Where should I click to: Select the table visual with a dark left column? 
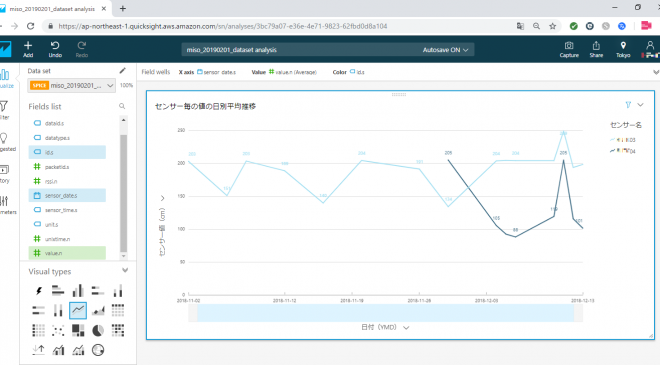point(39,330)
